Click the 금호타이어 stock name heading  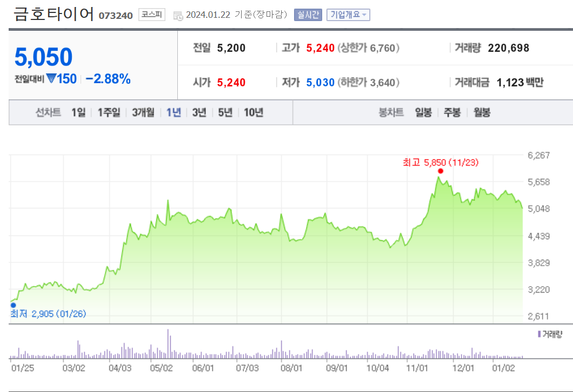pyautogui.click(x=54, y=14)
